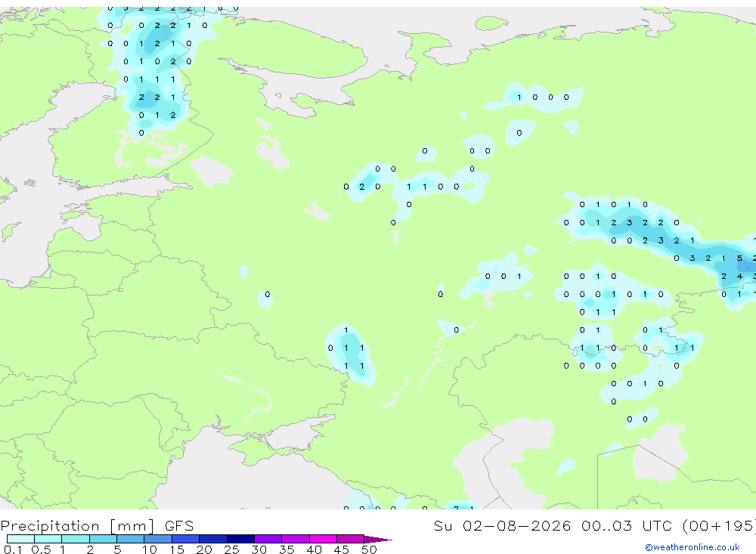The height and width of the screenshot is (554, 756).
Task: Select the 0.5–1 mm legend color box
Action: tap(48, 539)
